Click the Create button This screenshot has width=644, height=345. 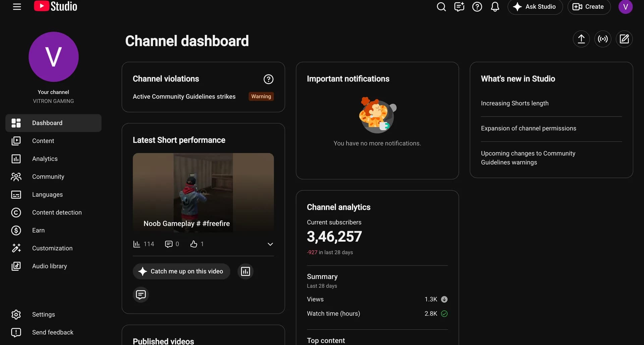coord(589,7)
